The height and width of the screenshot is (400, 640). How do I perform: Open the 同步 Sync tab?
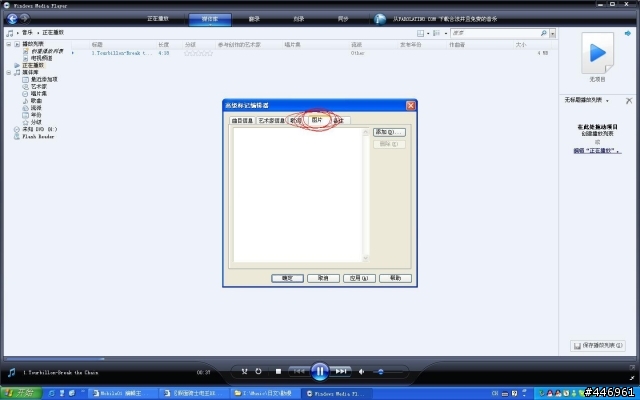point(342,19)
